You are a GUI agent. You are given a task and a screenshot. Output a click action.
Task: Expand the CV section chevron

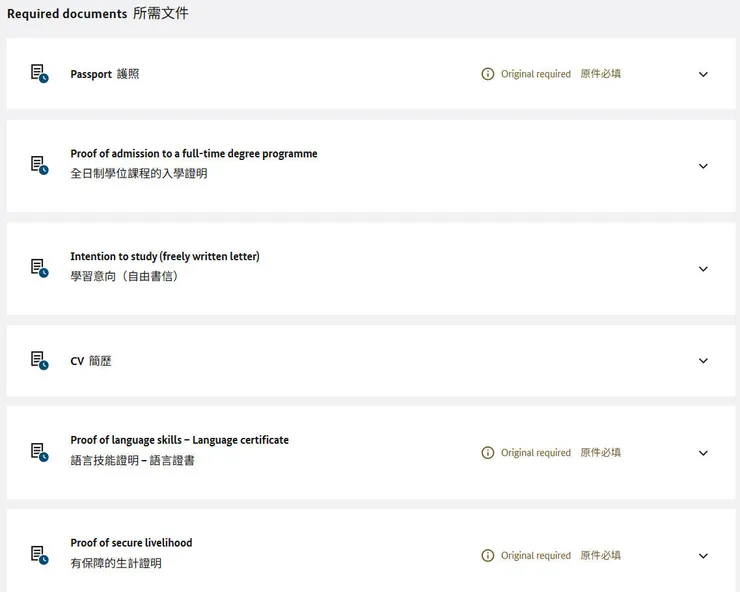click(703, 361)
